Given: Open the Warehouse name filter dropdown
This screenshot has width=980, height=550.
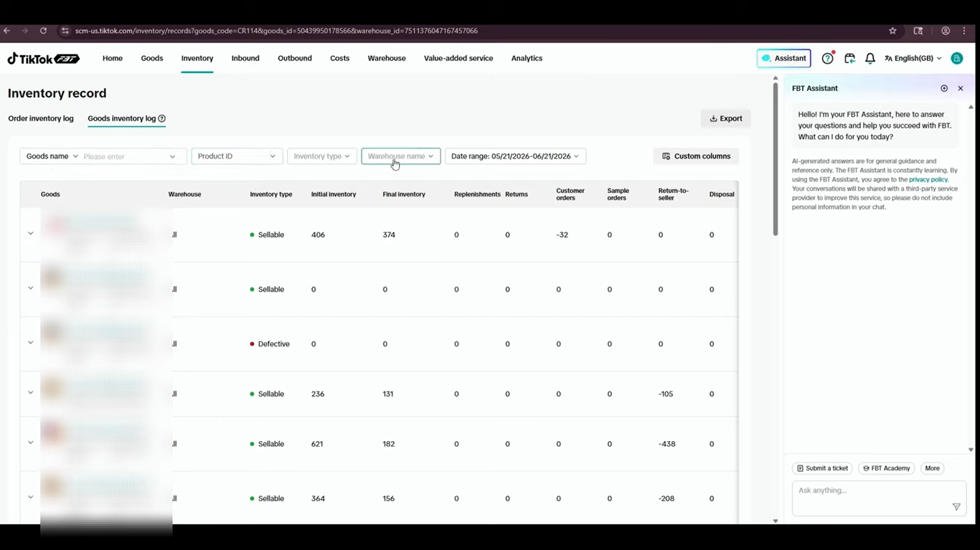Looking at the screenshot, I should click(400, 156).
